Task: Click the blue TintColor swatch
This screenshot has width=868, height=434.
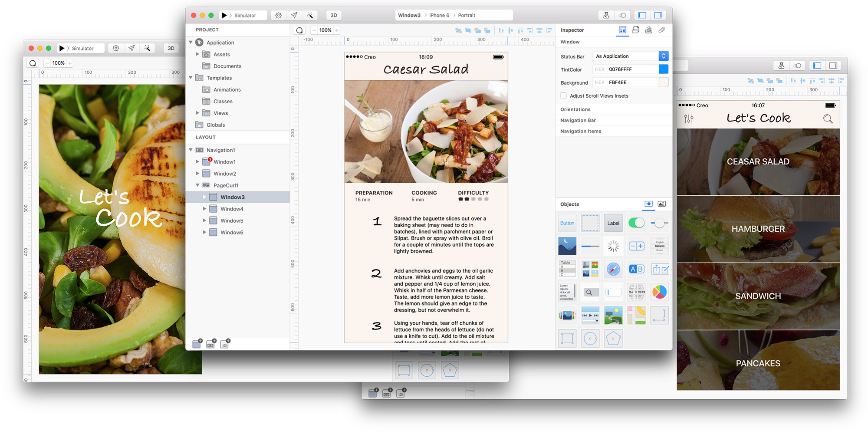Action: (663, 69)
